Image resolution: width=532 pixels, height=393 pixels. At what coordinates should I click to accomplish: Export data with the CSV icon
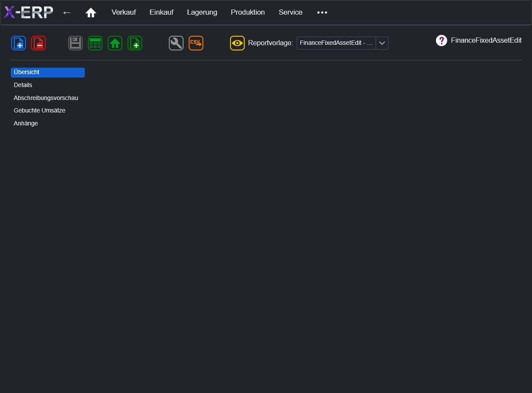[x=196, y=43]
